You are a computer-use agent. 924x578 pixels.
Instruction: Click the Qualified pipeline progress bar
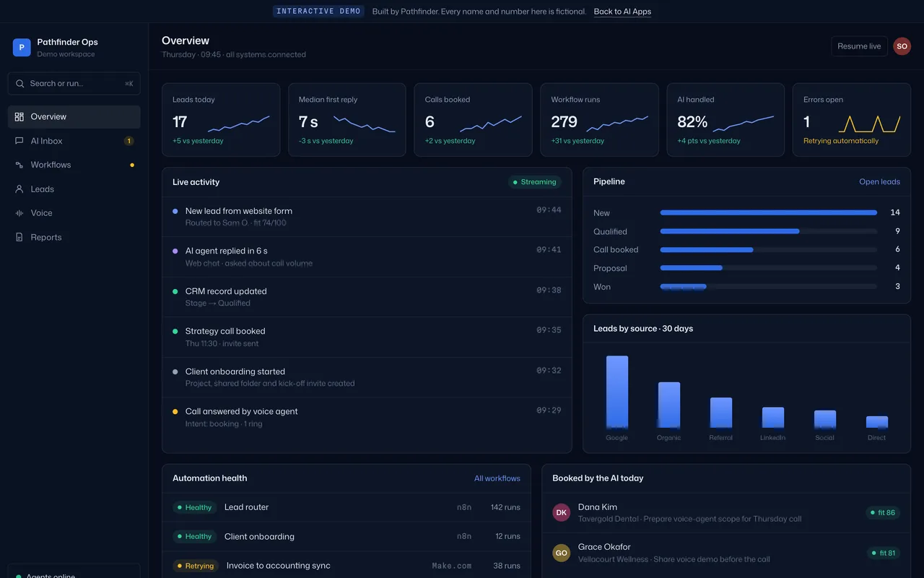[769, 231]
